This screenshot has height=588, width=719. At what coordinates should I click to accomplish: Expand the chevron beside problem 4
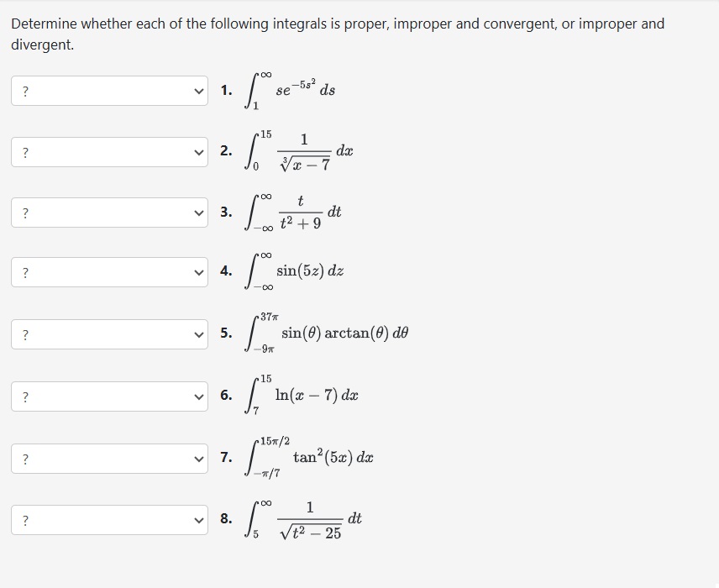pos(198,272)
